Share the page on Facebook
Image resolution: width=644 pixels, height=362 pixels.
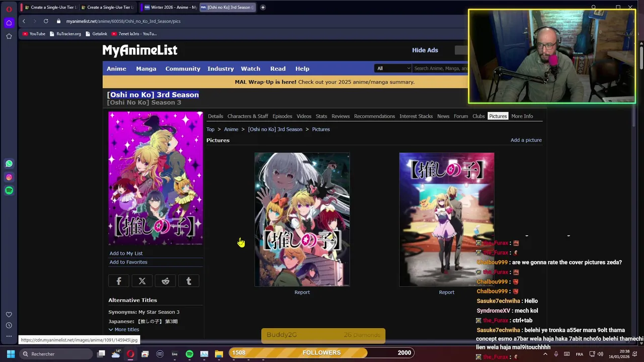(119, 281)
